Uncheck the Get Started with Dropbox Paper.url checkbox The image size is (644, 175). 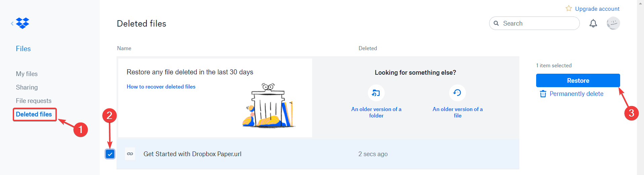click(110, 154)
